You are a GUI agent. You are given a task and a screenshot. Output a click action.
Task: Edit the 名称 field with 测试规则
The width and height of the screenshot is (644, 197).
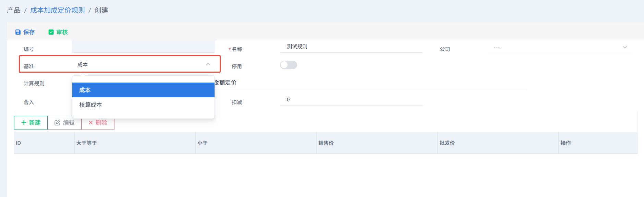click(351, 47)
